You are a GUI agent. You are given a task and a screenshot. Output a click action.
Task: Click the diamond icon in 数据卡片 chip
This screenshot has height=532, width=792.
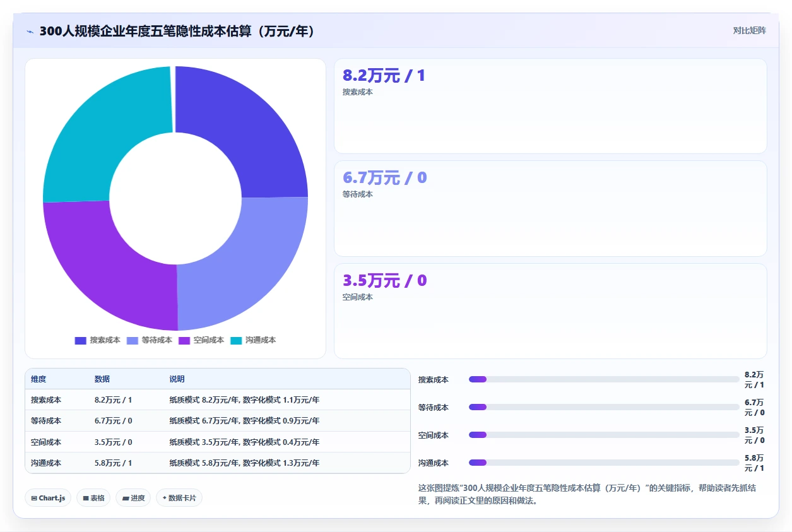pos(165,498)
